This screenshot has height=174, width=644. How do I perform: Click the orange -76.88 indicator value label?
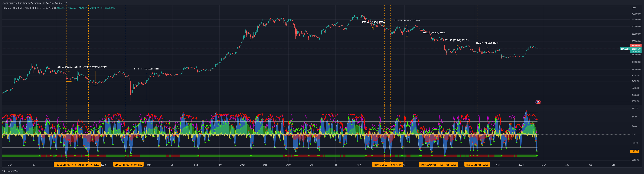pyautogui.click(x=635, y=151)
